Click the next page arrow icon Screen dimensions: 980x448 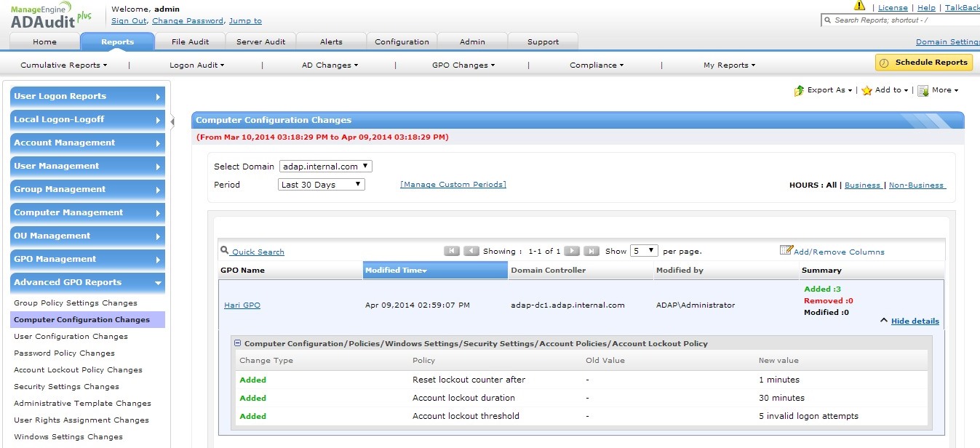pos(572,251)
